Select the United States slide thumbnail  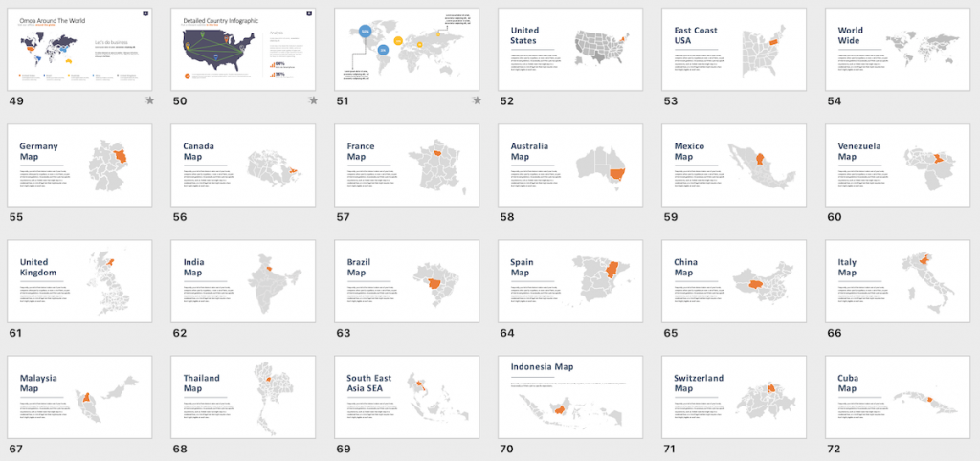[570, 49]
